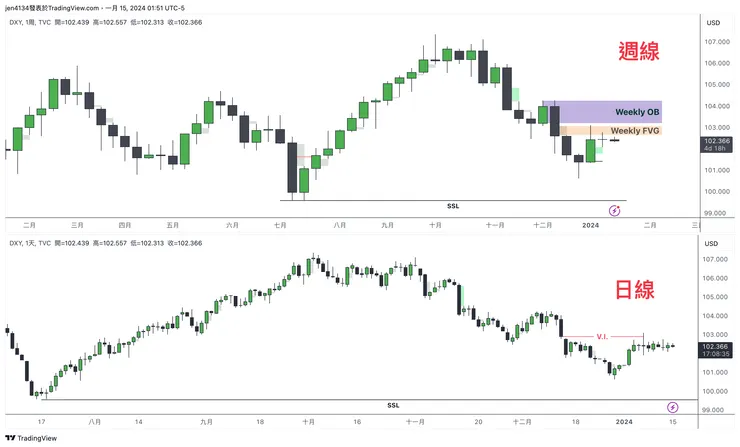The width and height of the screenshot is (740, 447).
Task: Click 103.000 on the weekly price axis
Action: [717, 127]
